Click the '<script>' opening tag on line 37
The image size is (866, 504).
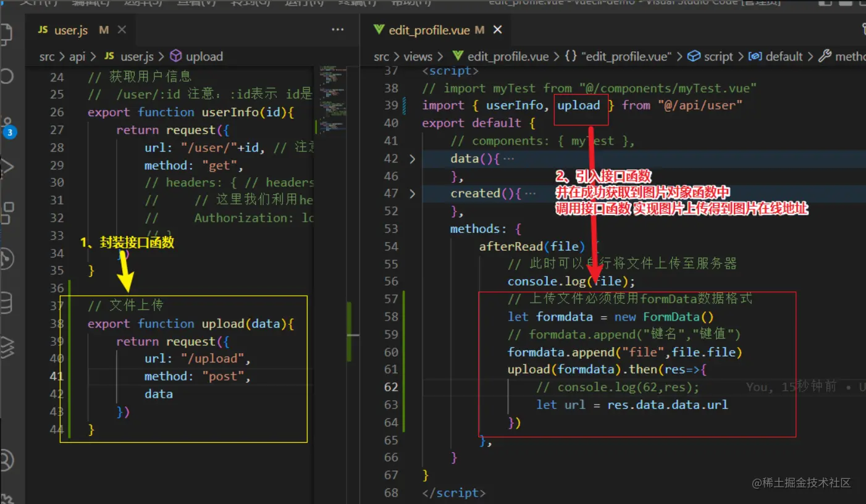click(x=450, y=71)
